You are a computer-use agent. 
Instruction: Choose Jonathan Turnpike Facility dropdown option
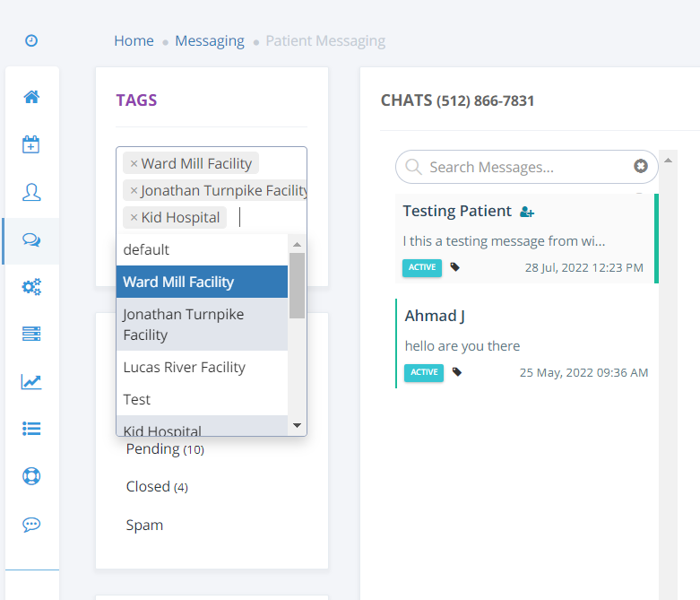(203, 325)
